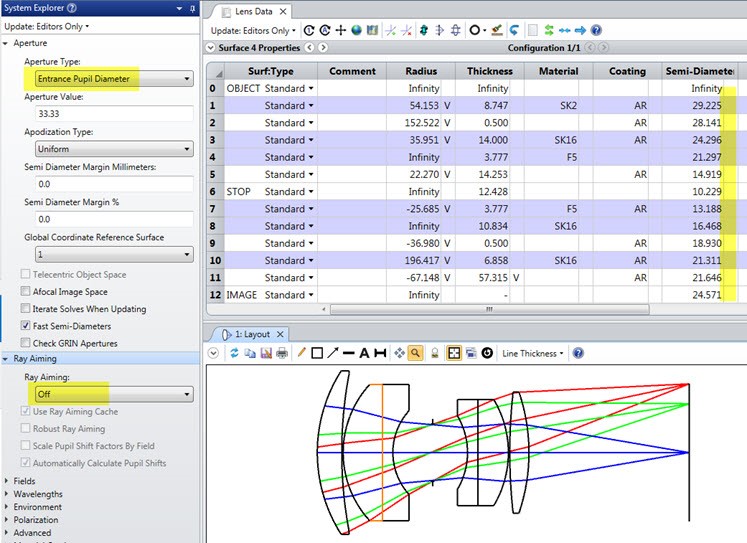Enable Afocal Image Space checkbox
The height and width of the screenshot is (543, 747).
tap(25, 292)
